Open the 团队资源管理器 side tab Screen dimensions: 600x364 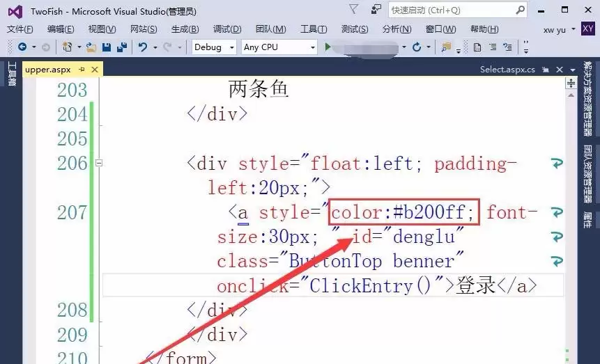click(x=587, y=174)
